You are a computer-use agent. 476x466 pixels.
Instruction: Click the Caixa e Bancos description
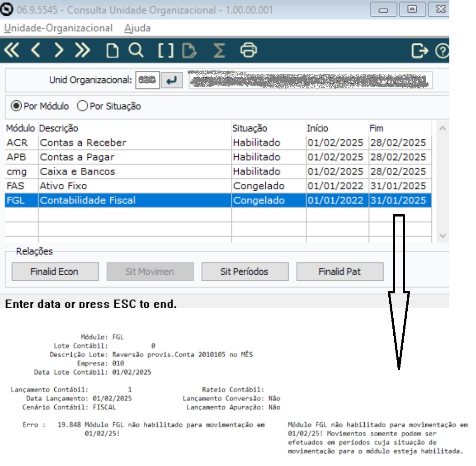pyautogui.click(x=77, y=172)
